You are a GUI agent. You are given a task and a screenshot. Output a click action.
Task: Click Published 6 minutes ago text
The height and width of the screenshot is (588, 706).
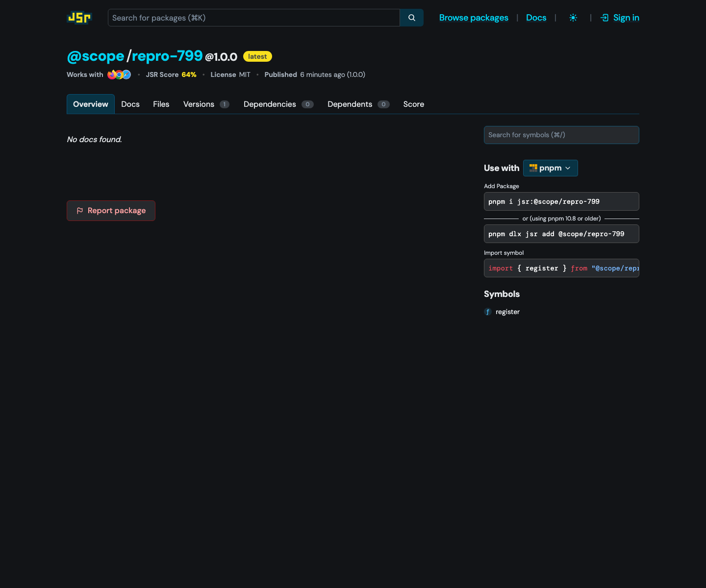(315, 74)
